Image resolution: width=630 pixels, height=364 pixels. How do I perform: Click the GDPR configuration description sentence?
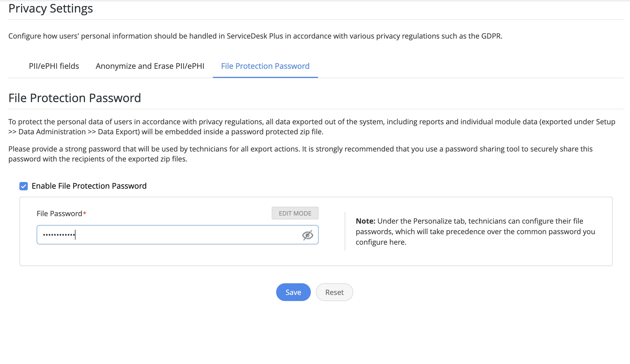(255, 36)
